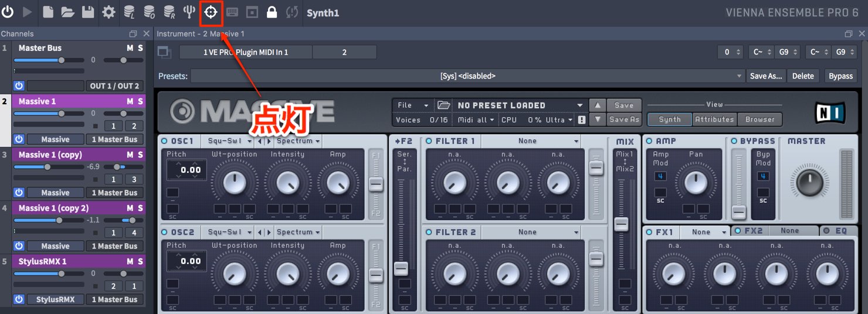Viewport: 868px width, 314px height.
Task: Click Massive Save As button
Action: 624,120
